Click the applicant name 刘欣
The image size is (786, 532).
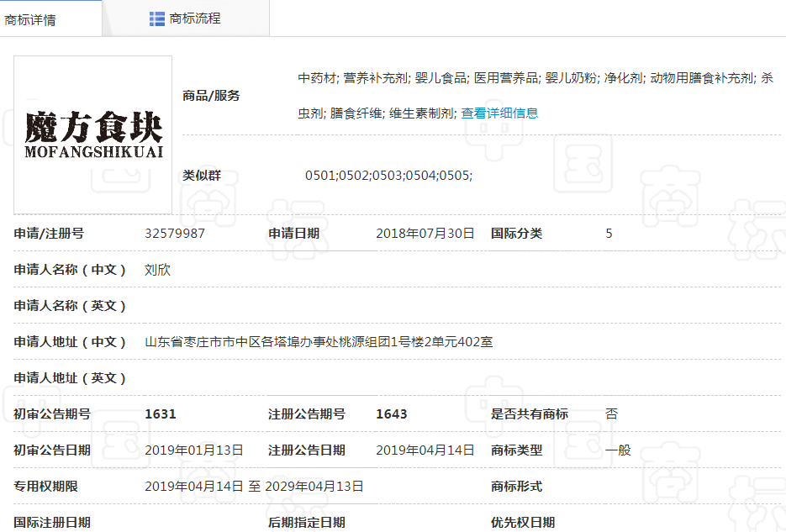point(157,270)
